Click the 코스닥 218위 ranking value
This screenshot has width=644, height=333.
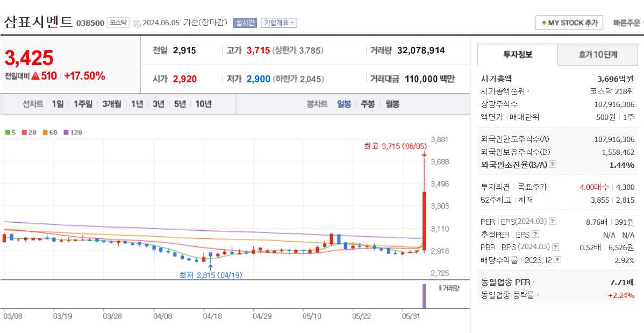point(612,91)
